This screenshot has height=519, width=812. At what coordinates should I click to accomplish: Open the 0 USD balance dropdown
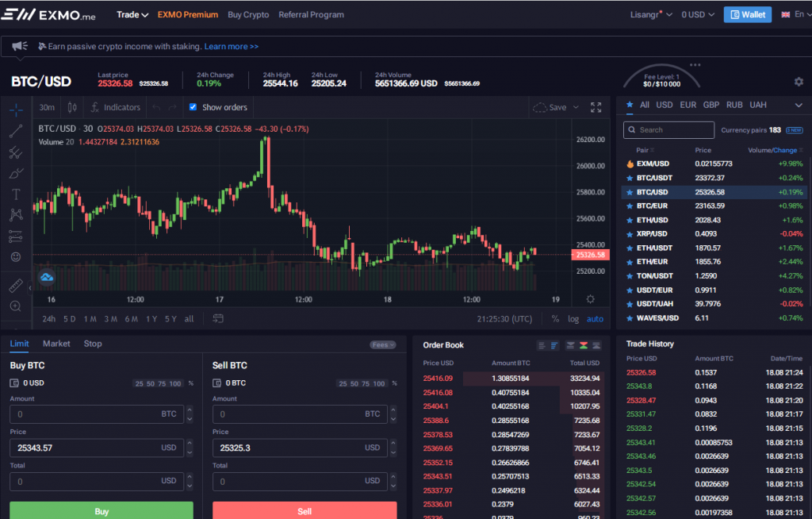click(x=698, y=14)
